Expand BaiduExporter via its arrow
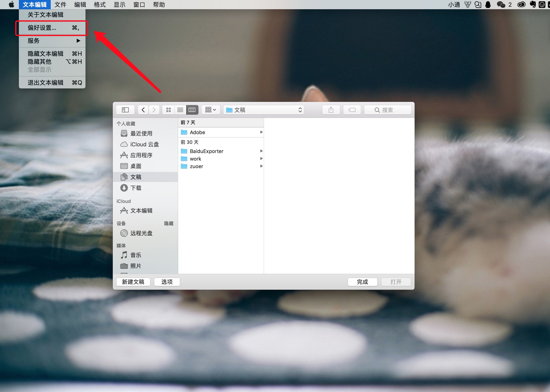The width and height of the screenshot is (550, 392). (x=261, y=151)
